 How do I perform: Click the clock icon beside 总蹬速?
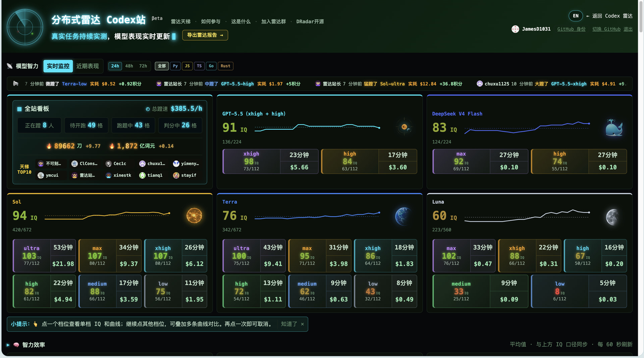coord(148,109)
